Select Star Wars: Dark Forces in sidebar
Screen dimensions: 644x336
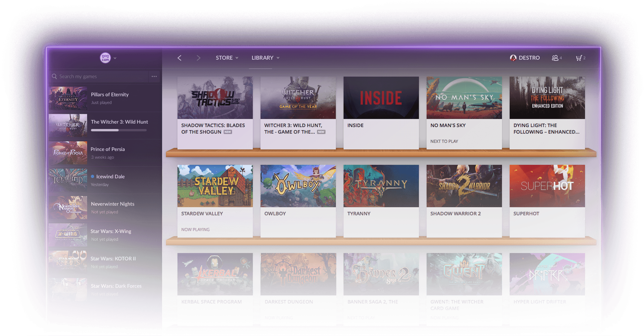[x=105, y=289]
